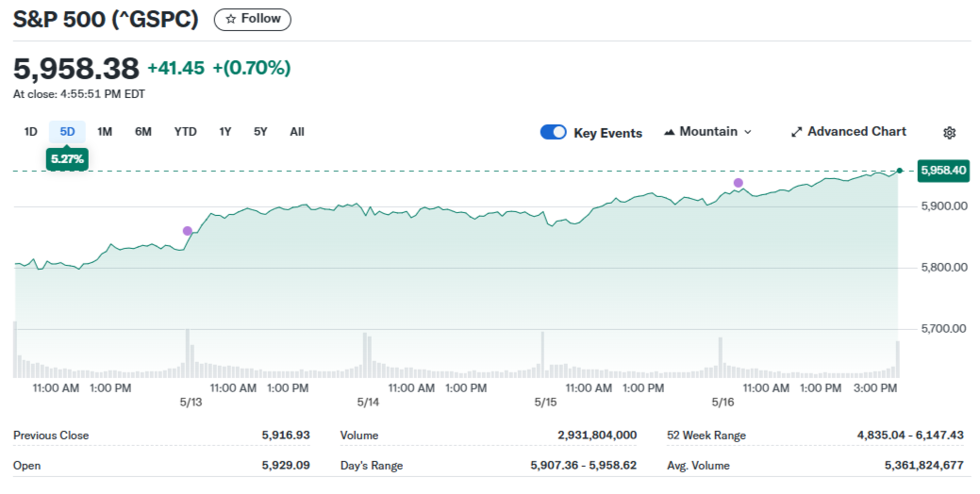
Task: Click the +(0.70%) percent change
Action: 252,68
